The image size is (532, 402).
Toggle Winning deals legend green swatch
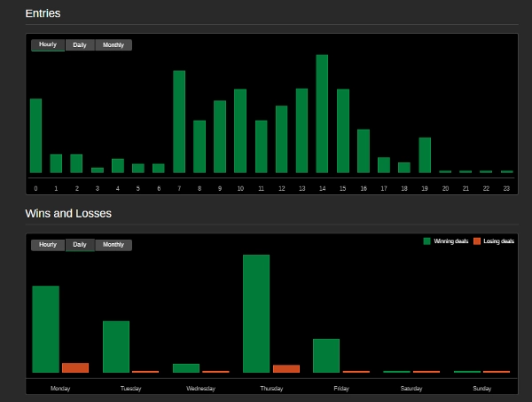[426, 241]
